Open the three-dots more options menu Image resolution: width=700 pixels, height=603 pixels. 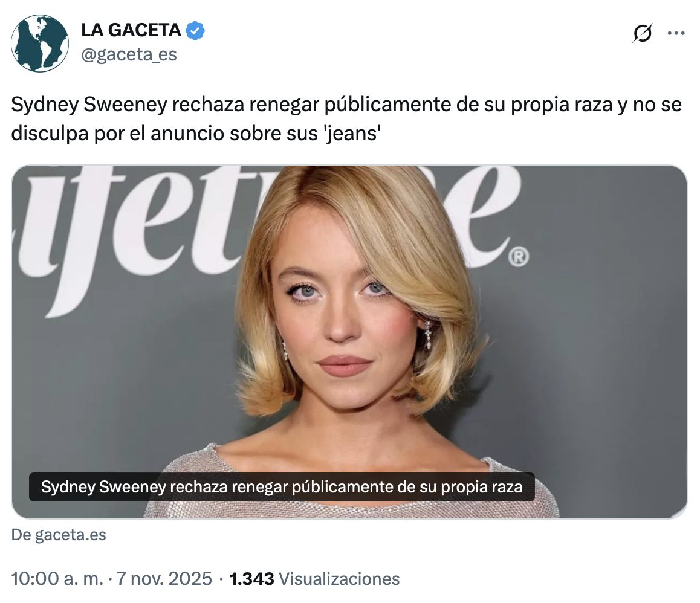[x=676, y=33]
